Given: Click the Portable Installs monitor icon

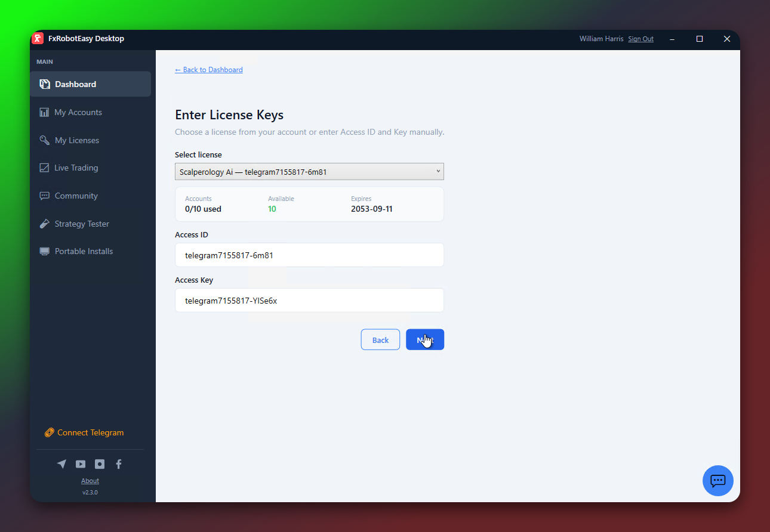Looking at the screenshot, I should pyautogui.click(x=44, y=251).
